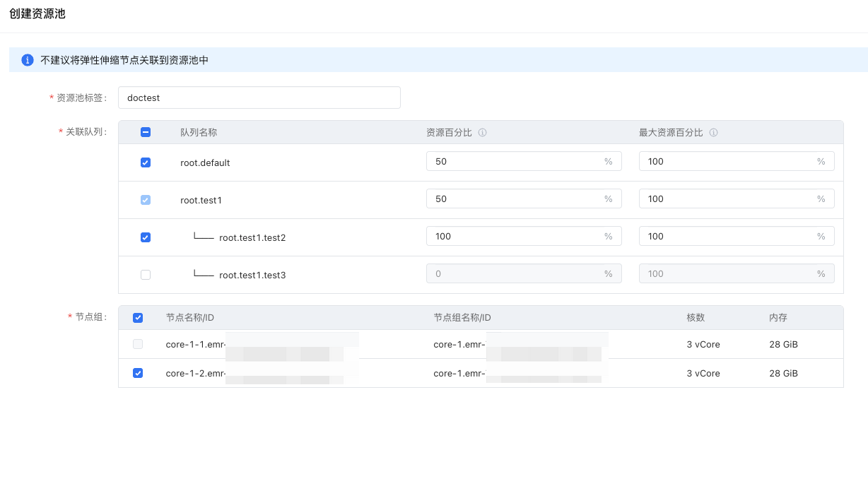Click the 队列名称 column header
Screen dimensions: 868x486
coord(199,132)
